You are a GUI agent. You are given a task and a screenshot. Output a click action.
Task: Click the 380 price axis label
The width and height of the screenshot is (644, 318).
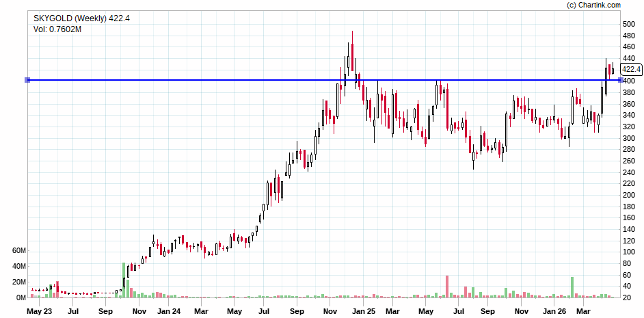(629, 93)
